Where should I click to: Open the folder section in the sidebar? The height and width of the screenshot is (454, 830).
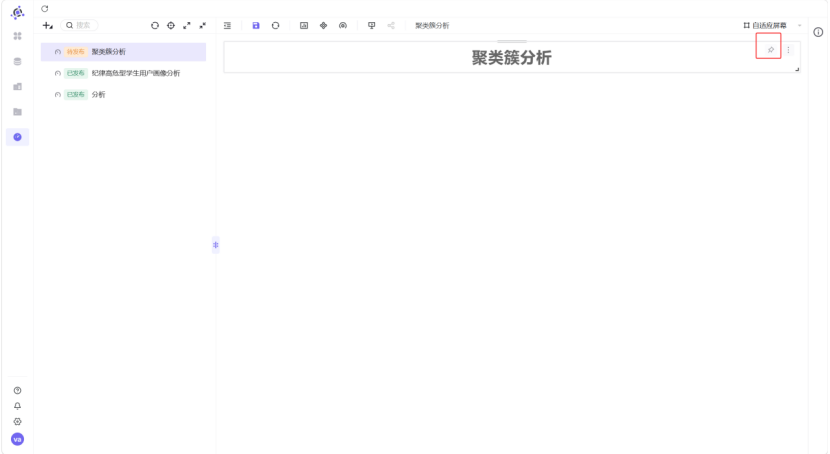[x=17, y=112]
